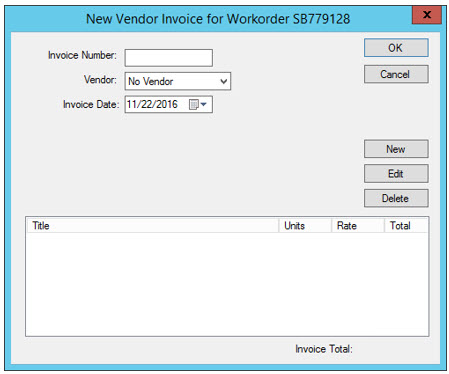Screen dimensions: 449x374
Task: Cancel the new vendor invoice
Action: 396,74
